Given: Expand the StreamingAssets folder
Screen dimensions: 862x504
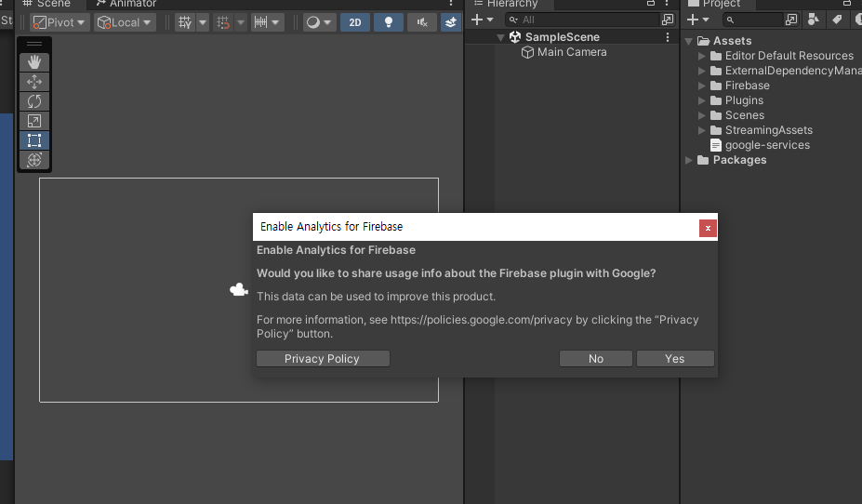Looking at the screenshot, I should point(701,130).
